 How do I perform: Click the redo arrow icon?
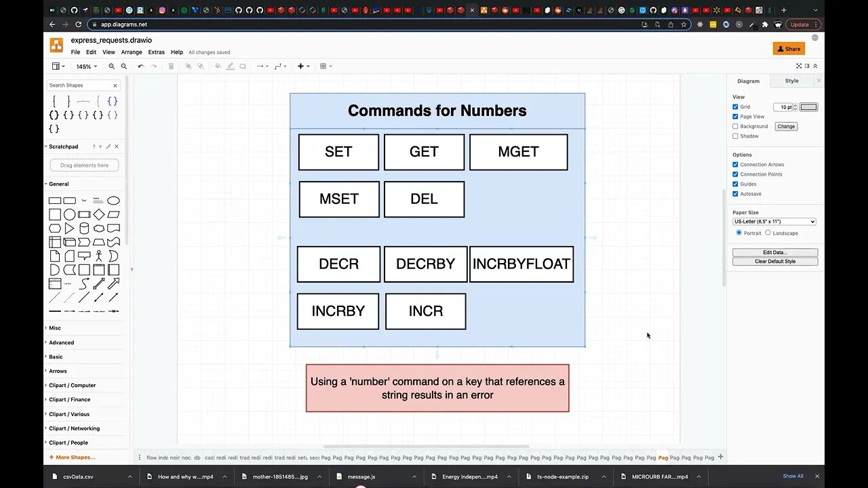154,66
